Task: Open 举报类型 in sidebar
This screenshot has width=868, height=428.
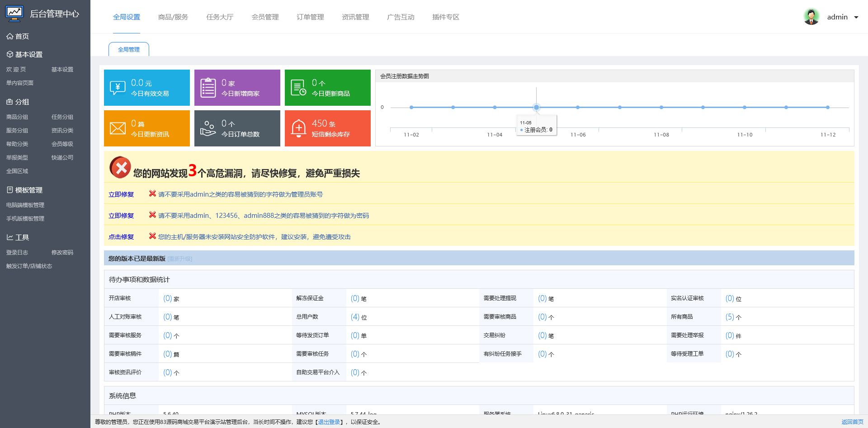Action: (17, 158)
